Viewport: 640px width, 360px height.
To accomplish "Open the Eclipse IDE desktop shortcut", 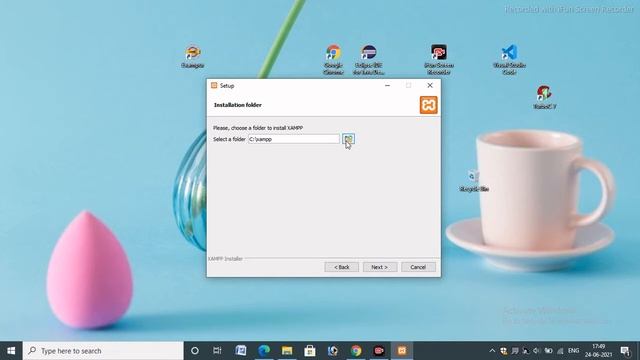I will point(369,60).
